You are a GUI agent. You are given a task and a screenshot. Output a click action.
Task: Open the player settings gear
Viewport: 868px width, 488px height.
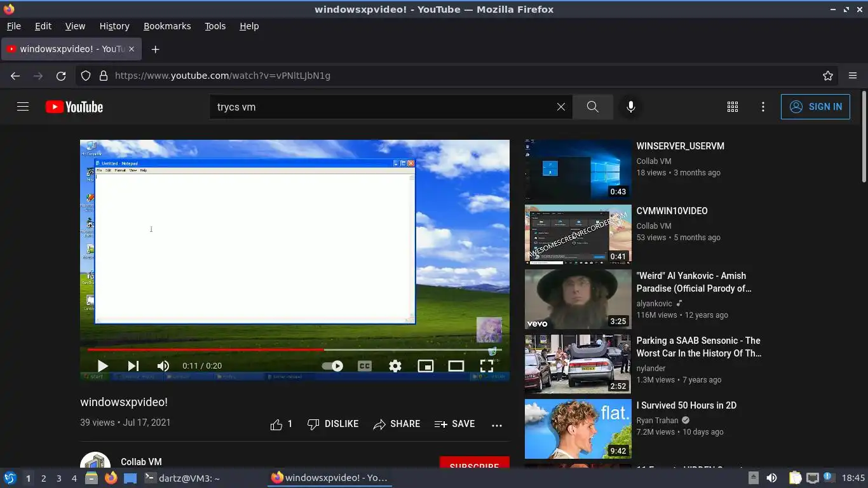click(395, 366)
